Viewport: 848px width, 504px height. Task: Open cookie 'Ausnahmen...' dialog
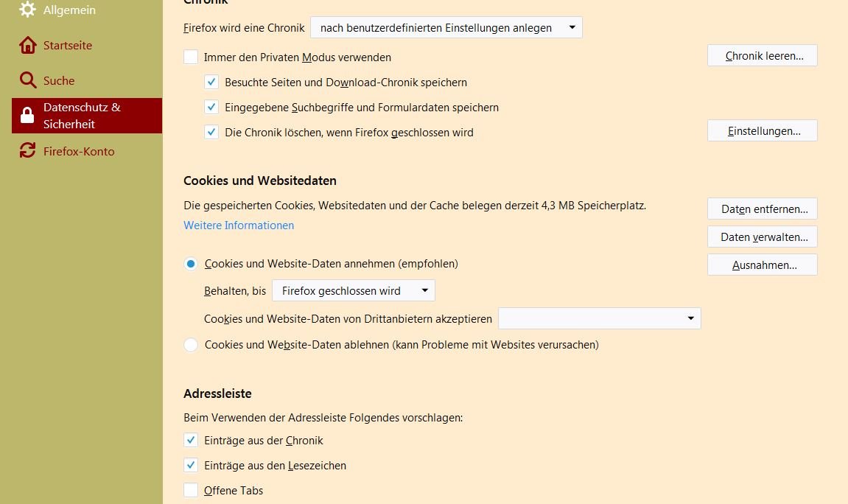(x=762, y=265)
